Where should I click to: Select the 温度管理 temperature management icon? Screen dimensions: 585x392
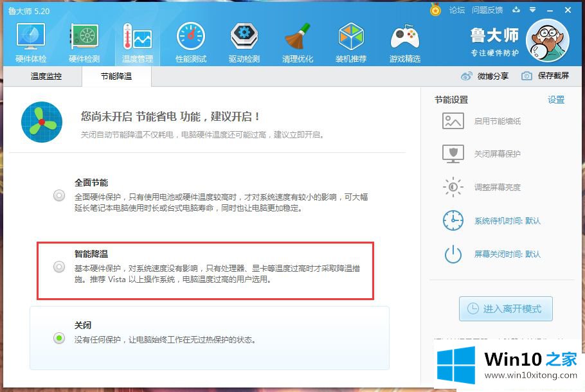point(138,37)
